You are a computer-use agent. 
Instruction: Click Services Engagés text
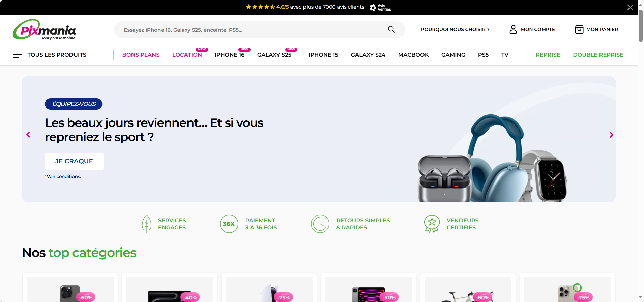(x=172, y=224)
